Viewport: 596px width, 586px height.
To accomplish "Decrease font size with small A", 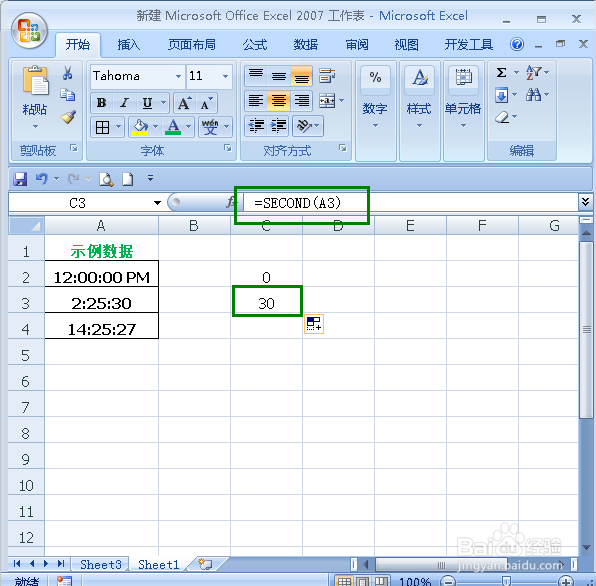I will (x=206, y=103).
